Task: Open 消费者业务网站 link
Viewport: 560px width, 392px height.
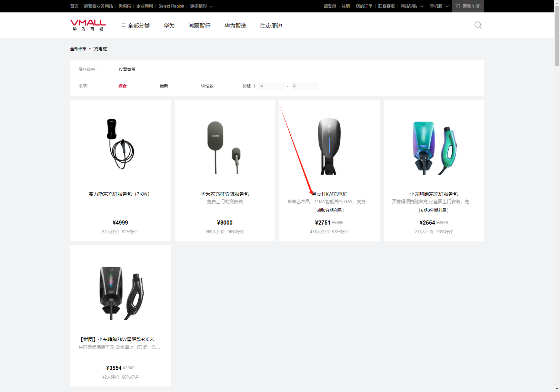Action: [98, 6]
